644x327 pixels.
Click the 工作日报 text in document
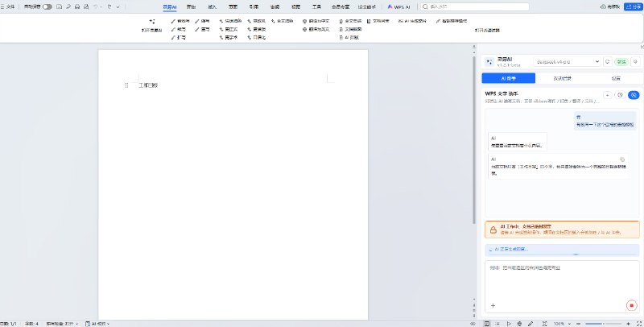click(148, 85)
